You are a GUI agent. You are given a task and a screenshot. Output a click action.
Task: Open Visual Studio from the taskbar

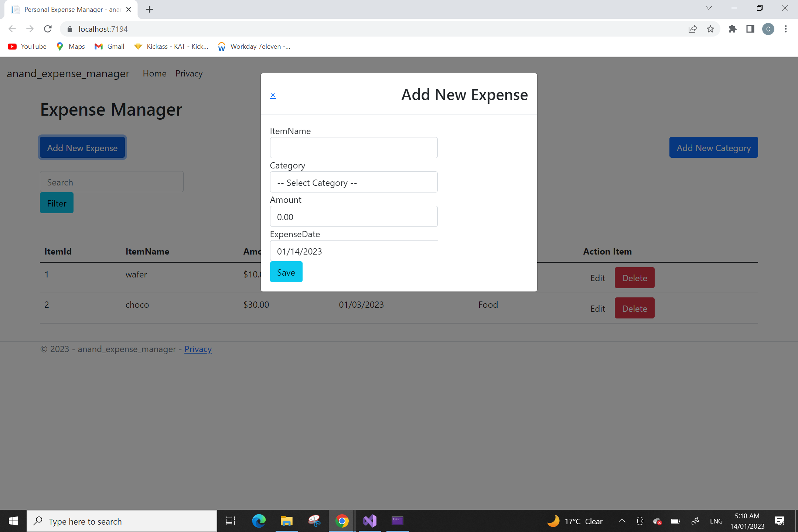[x=369, y=521]
